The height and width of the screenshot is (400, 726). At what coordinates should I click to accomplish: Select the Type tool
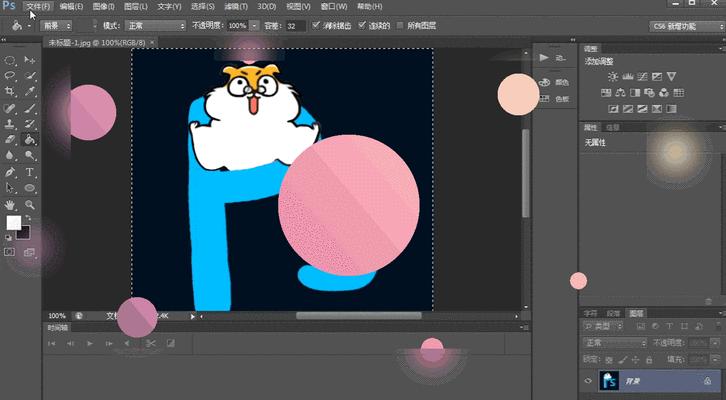coord(30,172)
